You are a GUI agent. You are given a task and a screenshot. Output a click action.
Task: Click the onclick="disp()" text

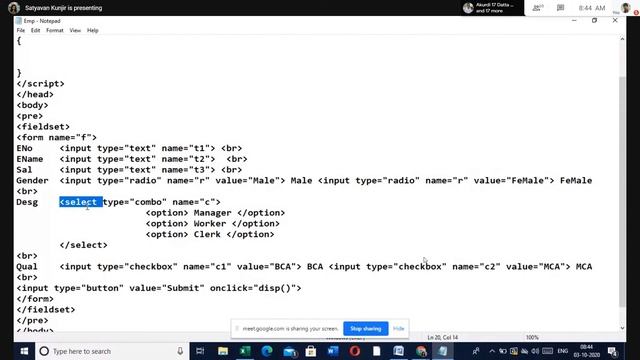click(253, 288)
